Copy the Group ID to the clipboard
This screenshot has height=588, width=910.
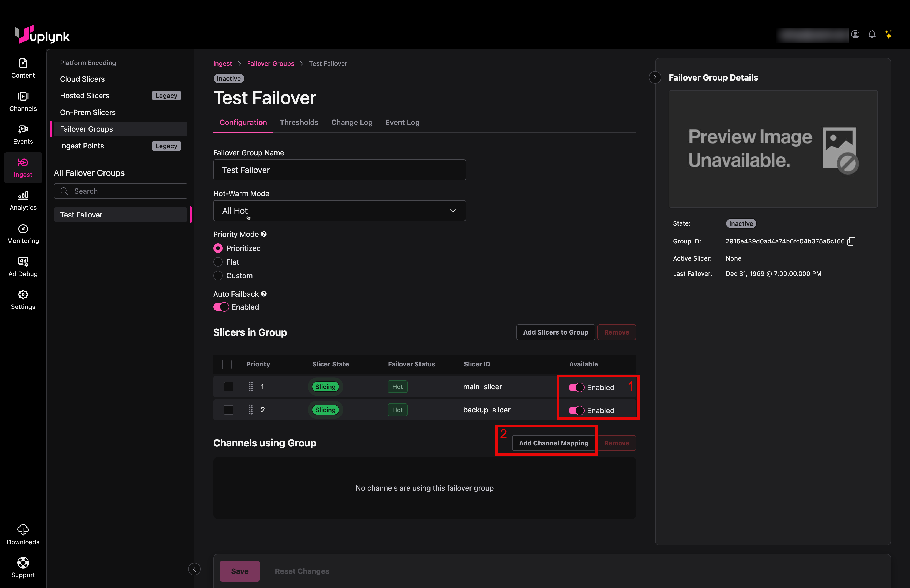851,241
